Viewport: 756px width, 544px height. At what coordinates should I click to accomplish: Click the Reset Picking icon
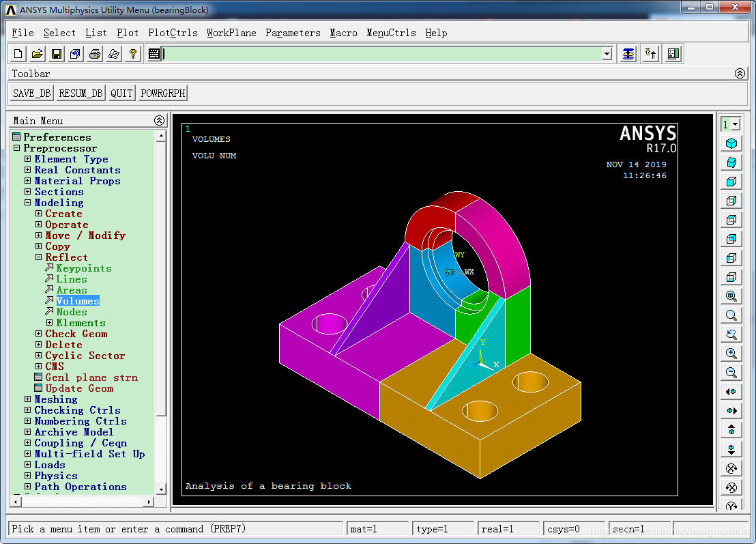pyautogui.click(x=651, y=54)
